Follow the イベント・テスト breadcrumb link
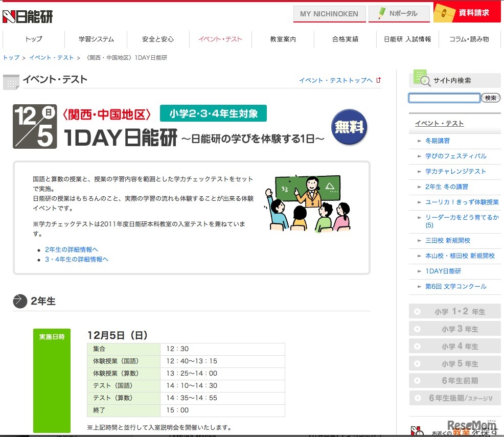The width and height of the screenshot is (504, 437). [x=51, y=58]
